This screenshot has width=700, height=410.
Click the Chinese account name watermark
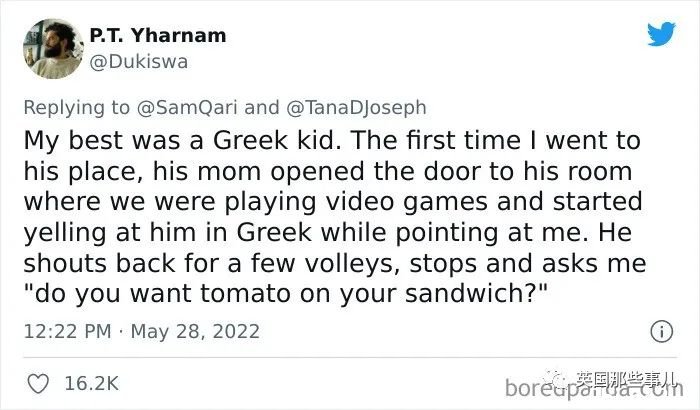tap(626, 380)
